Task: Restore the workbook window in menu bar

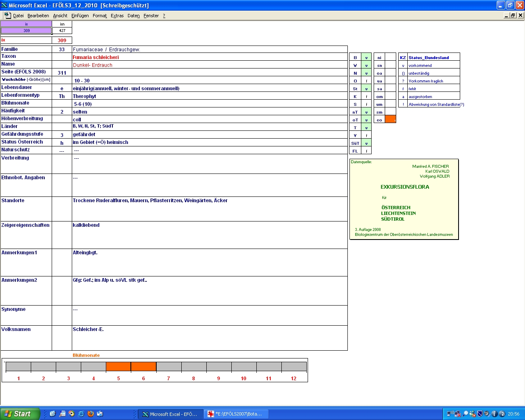Action: point(513,15)
